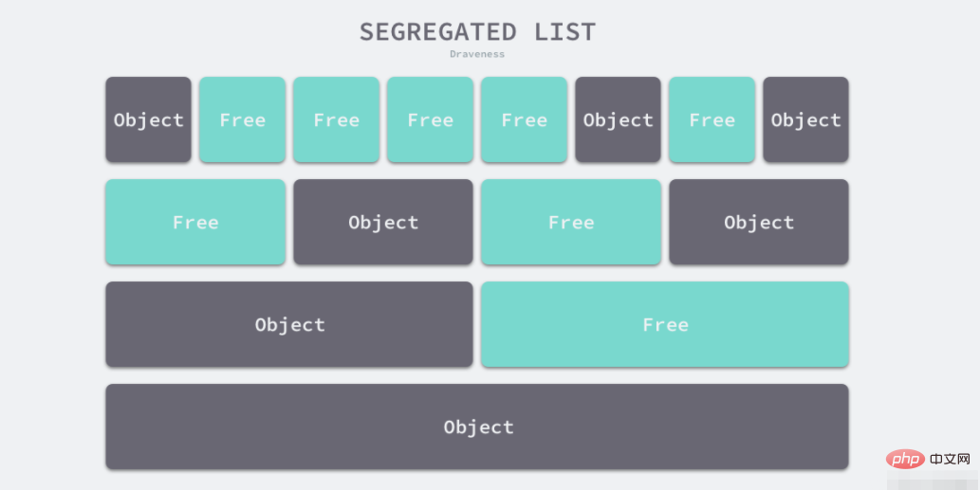Select the small Free block right after first Object
This screenshot has width=980, height=490.
[242, 119]
